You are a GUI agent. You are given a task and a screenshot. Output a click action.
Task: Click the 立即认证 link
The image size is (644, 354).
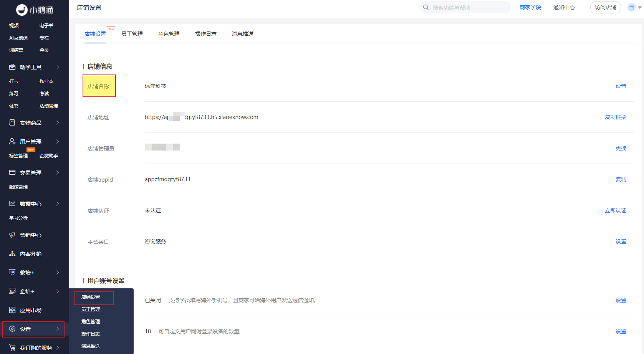click(616, 210)
